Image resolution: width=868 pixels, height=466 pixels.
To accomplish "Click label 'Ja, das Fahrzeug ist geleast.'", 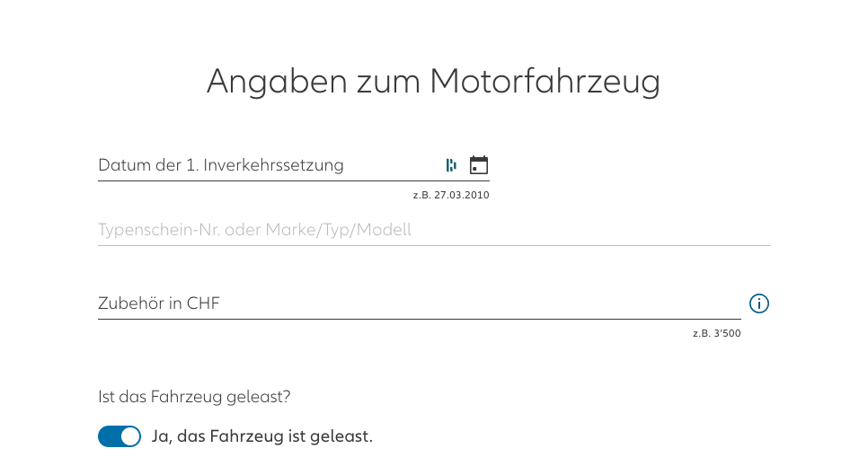I will [262, 437].
